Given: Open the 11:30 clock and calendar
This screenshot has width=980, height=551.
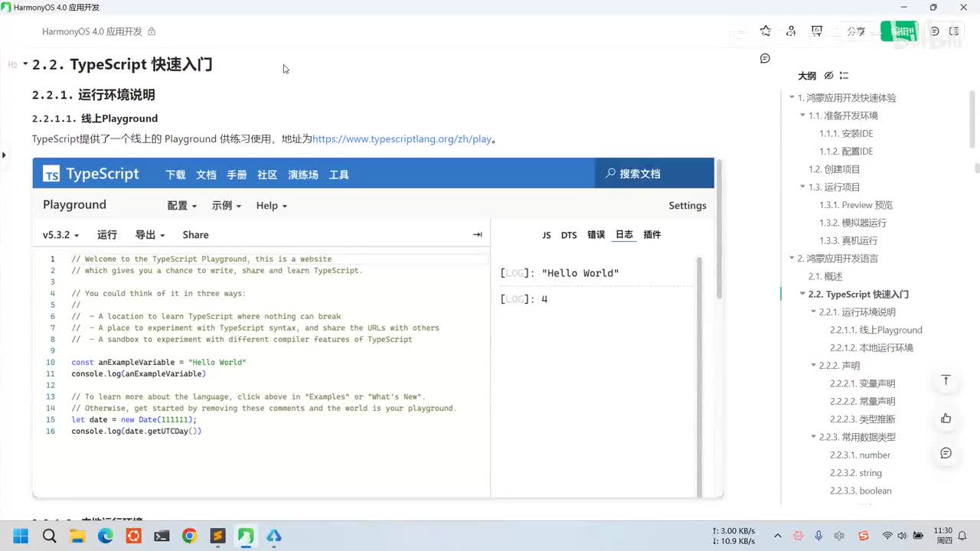Looking at the screenshot, I should coord(944,536).
